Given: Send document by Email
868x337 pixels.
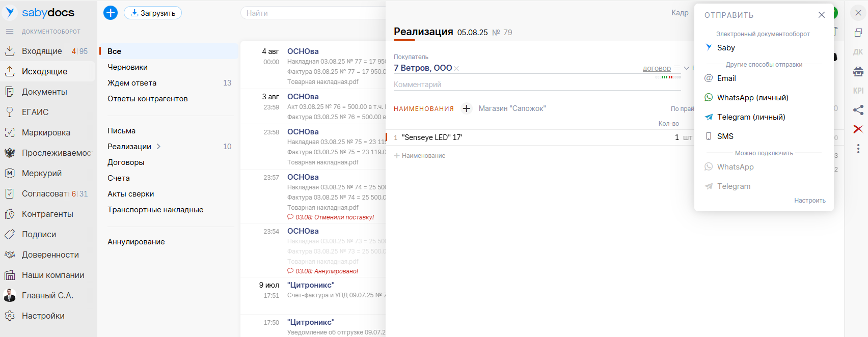Looking at the screenshot, I should pos(726,78).
